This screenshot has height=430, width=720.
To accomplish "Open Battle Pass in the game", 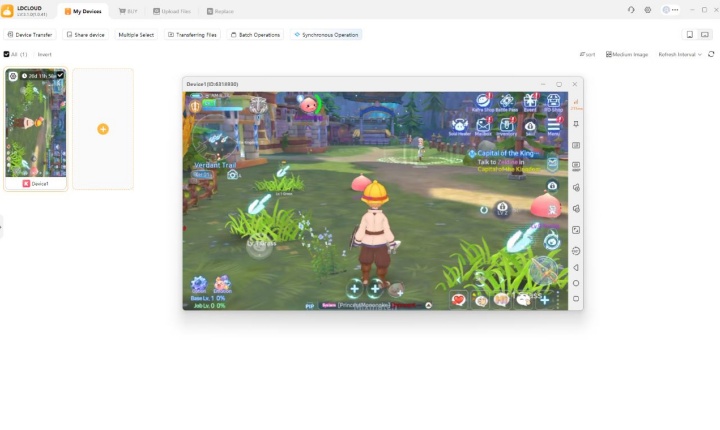I will pos(506,102).
